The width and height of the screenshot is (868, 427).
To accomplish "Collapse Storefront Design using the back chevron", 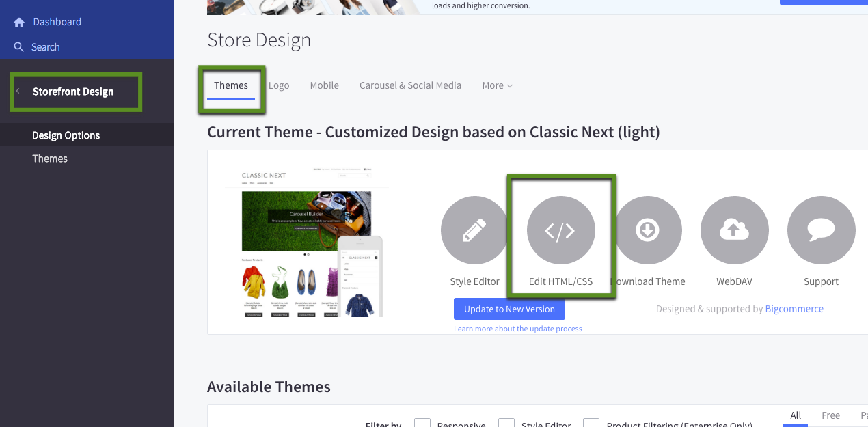I will [x=18, y=90].
